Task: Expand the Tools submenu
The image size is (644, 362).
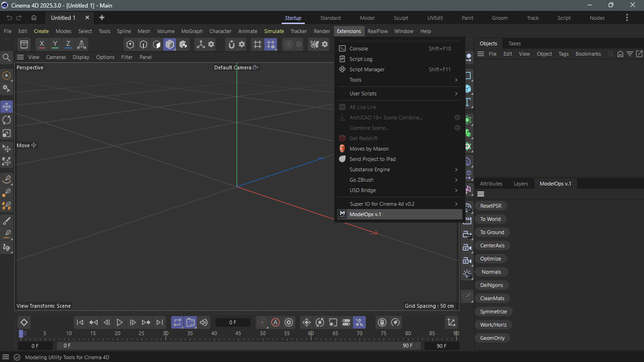Action: (x=400, y=80)
